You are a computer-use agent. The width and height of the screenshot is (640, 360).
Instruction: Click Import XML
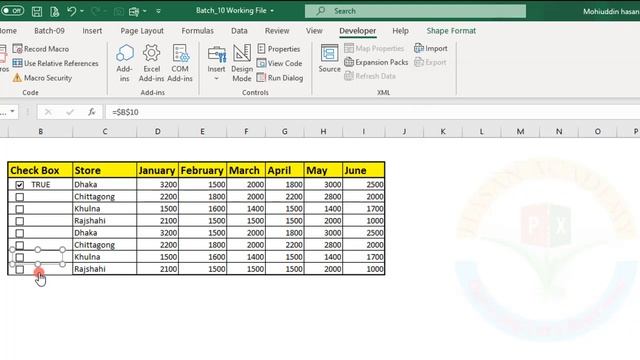(x=431, y=48)
